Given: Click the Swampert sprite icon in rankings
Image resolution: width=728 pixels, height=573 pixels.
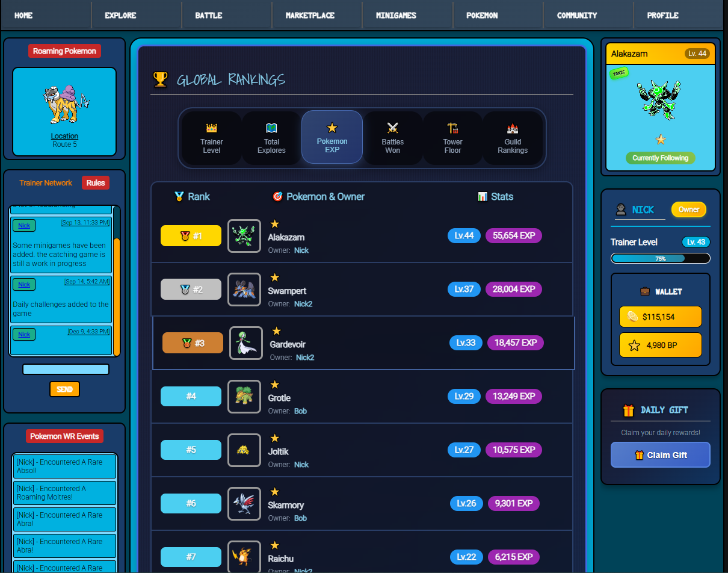Looking at the screenshot, I should (x=244, y=290).
